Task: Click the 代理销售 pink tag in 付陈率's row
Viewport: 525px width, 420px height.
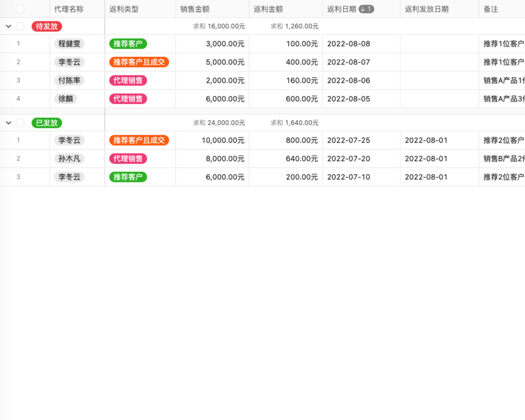Action: tap(127, 80)
